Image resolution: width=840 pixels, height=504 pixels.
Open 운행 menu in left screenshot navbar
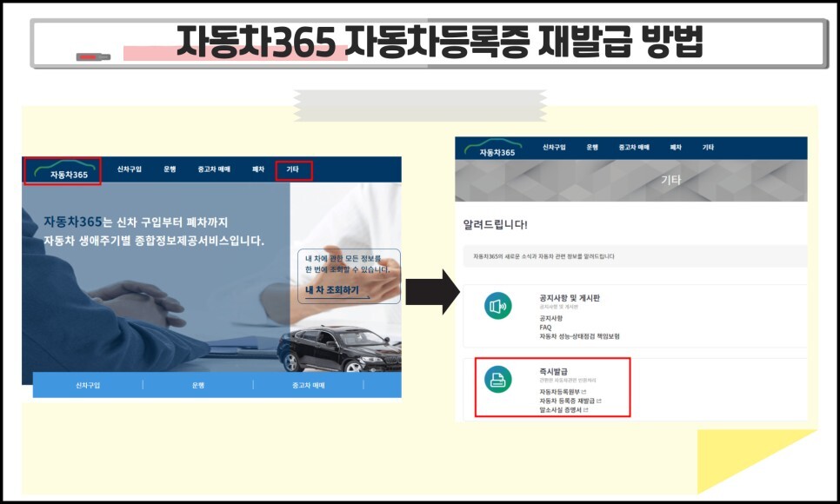tap(170, 169)
